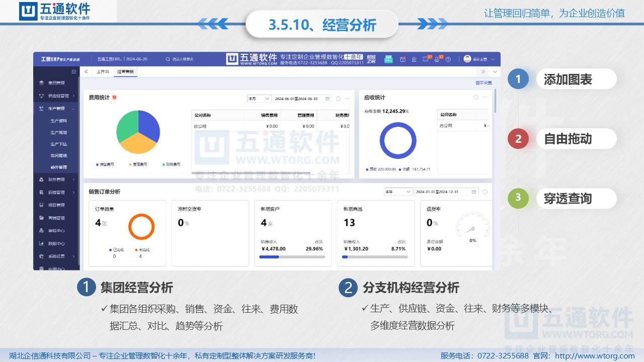644x362 pixels.
Task: Click the 生产管理 sidebar icon
Action: (x=42, y=108)
